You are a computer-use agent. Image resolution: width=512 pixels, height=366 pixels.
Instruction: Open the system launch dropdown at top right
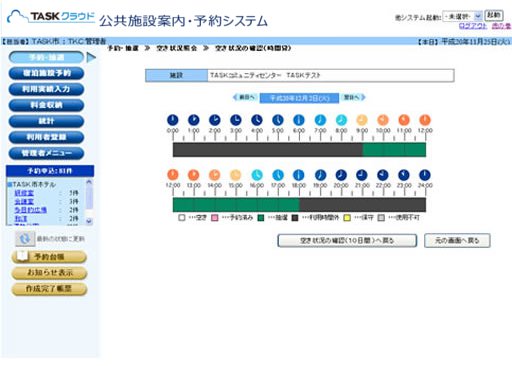pos(462,16)
